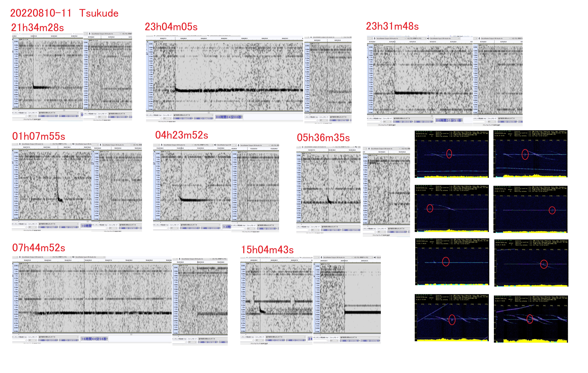588x373 pixels.
Task: Open the track menu triangle at 16:44:53.0
Action: pyautogui.click(x=13, y=264)
